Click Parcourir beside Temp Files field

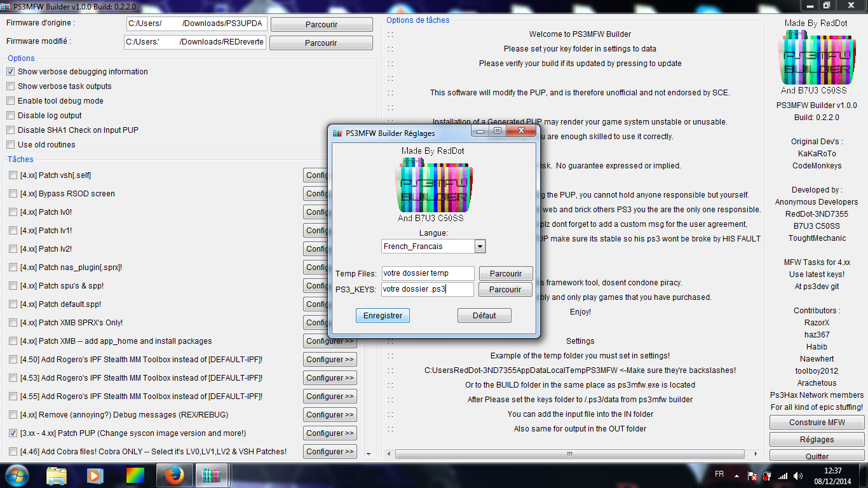(506, 274)
